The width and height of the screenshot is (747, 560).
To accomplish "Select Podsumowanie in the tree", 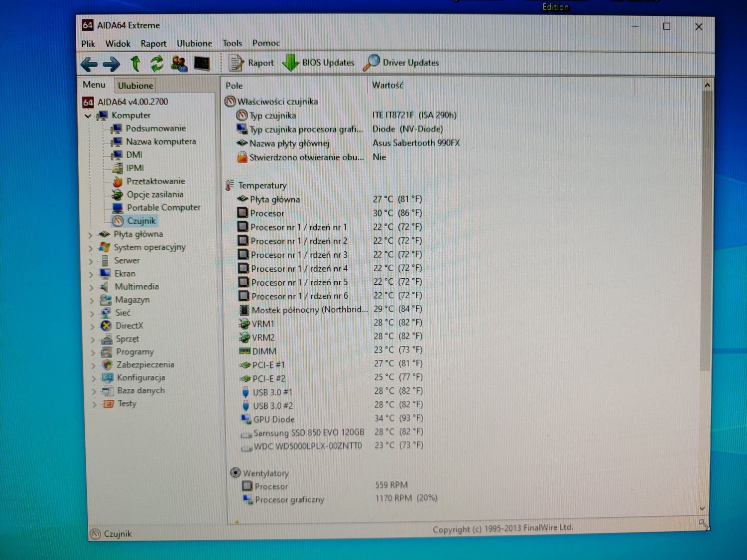I will [x=148, y=128].
